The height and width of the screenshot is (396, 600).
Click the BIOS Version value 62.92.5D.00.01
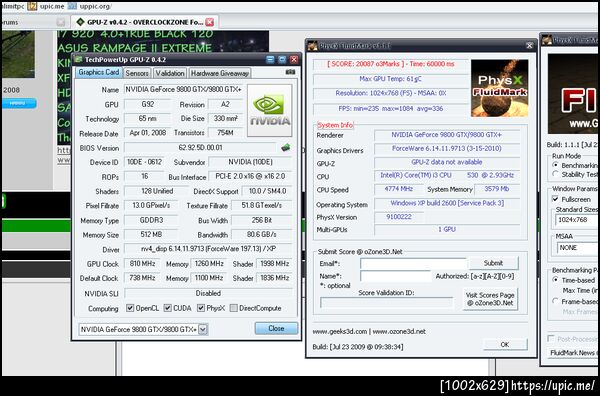click(x=200, y=148)
